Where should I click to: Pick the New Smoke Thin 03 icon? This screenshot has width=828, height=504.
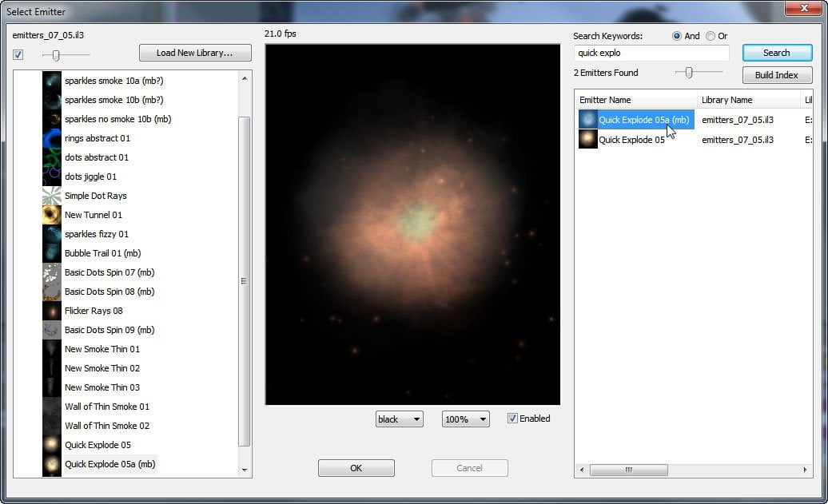pos(52,387)
